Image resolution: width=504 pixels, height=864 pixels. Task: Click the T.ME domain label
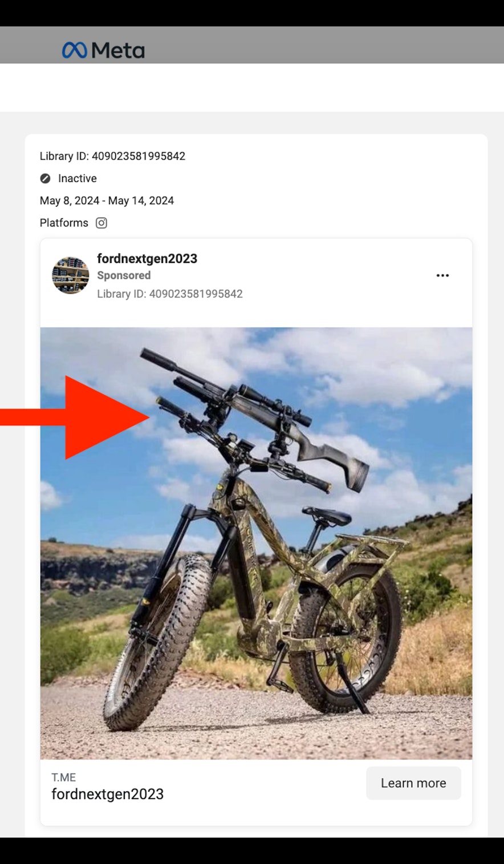click(63, 777)
